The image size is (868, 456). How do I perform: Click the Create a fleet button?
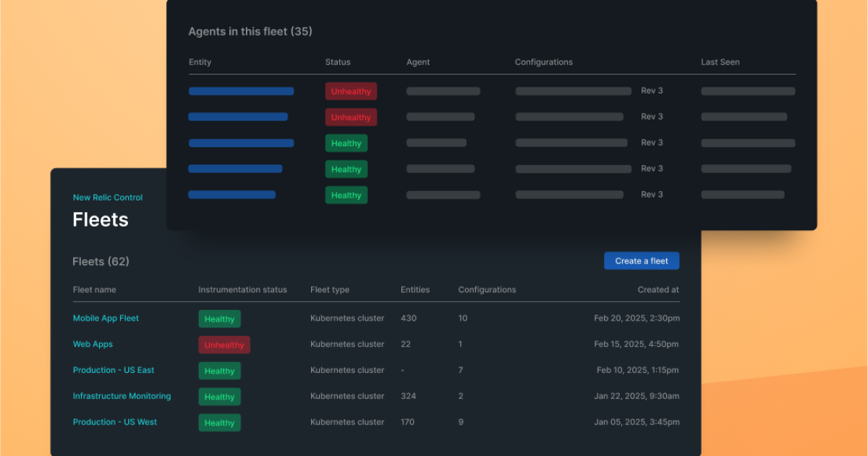[641, 261]
